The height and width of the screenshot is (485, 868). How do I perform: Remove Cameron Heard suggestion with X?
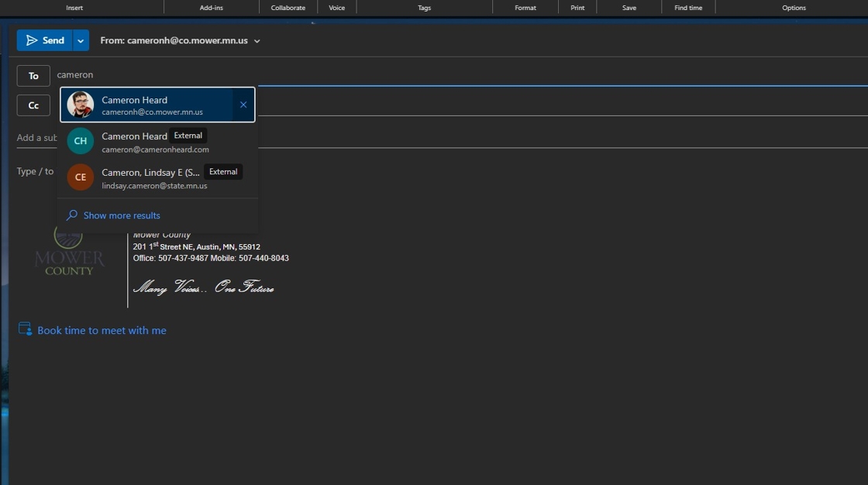coord(243,105)
